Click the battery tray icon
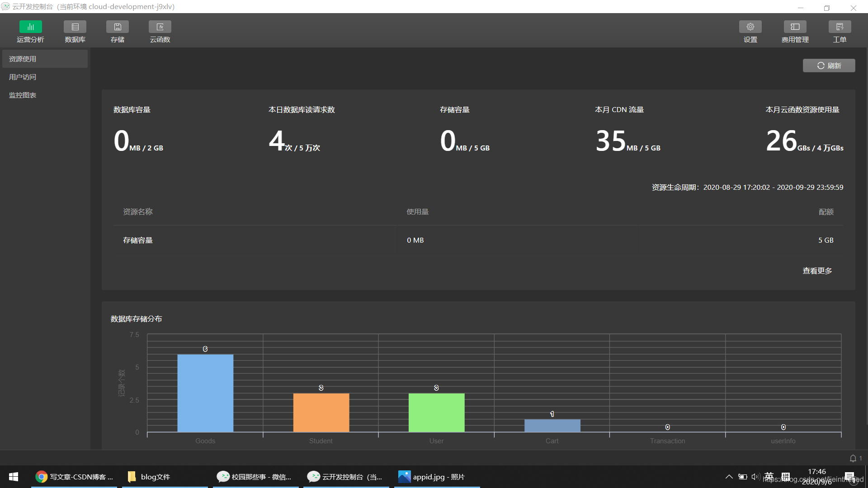 [742, 477]
